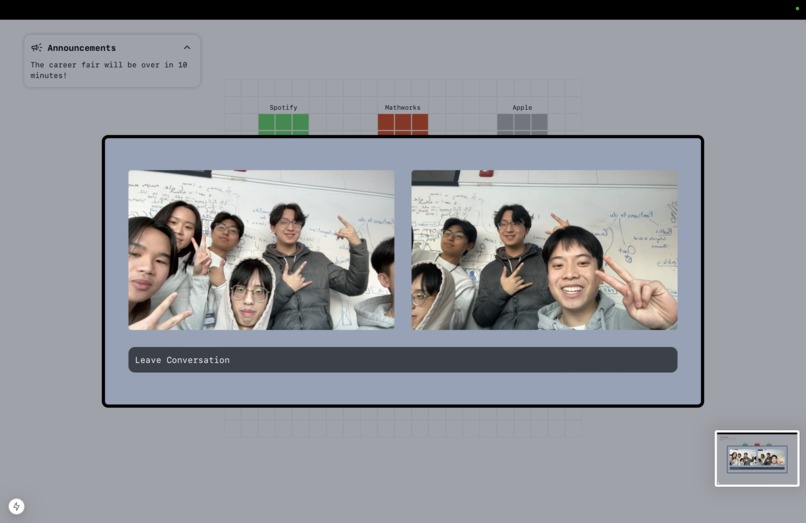
Task: Click the career fair announcement message text
Action: [108, 70]
